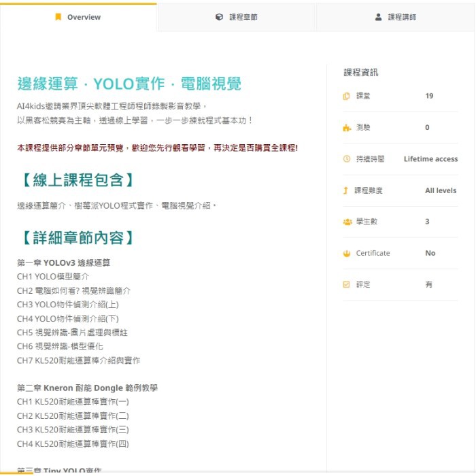Click the 課堂 lessons icon in sidebar

(x=347, y=96)
